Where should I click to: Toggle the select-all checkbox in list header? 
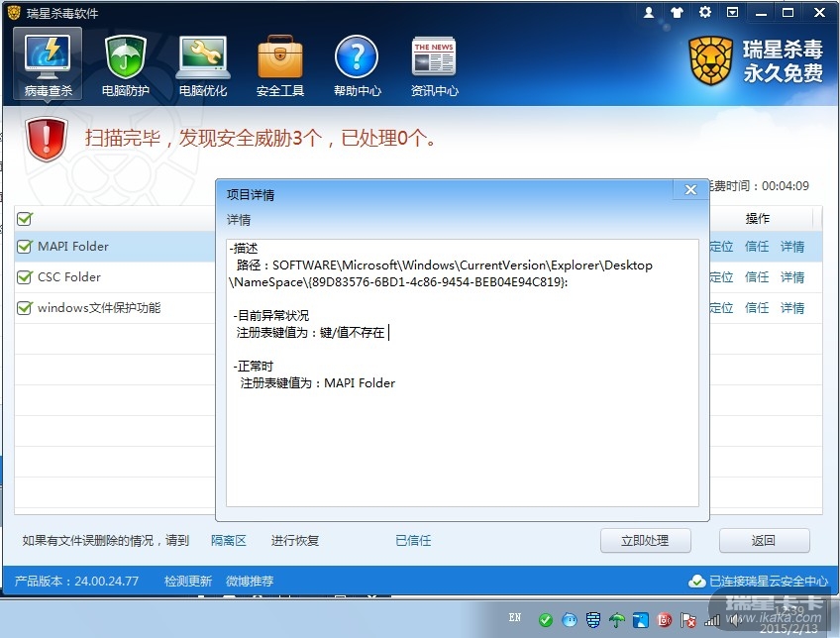tap(25, 218)
